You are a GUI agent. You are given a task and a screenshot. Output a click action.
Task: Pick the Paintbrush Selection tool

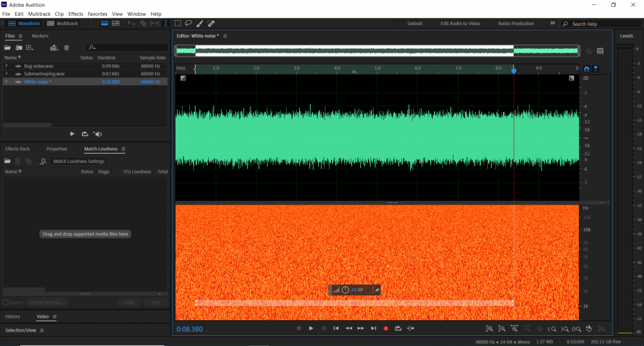click(199, 23)
